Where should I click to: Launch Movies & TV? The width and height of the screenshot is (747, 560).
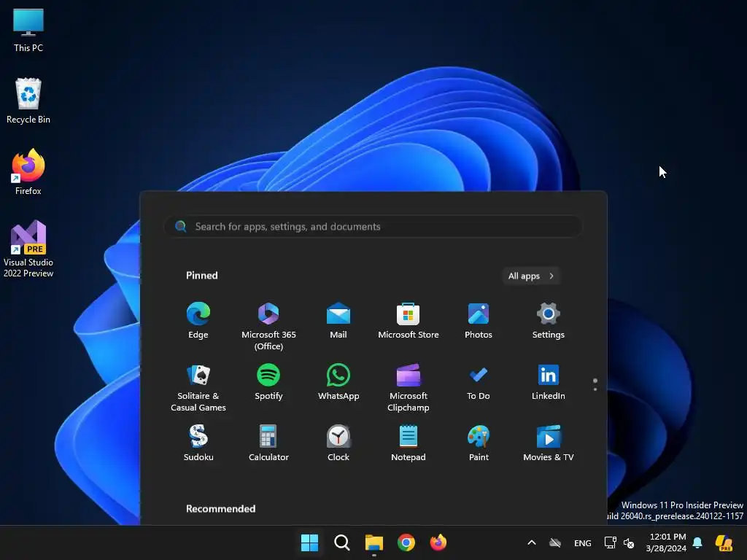click(549, 443)
